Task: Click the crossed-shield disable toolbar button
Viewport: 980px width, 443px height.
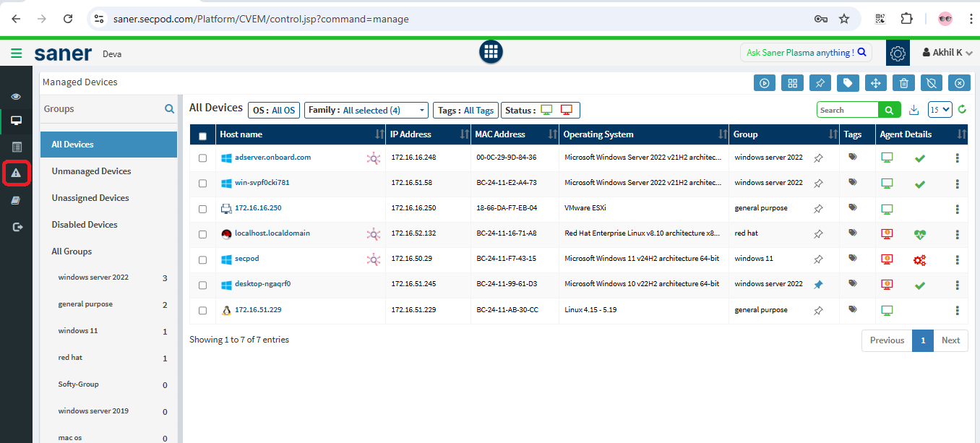Action: (x=931, y=83)
